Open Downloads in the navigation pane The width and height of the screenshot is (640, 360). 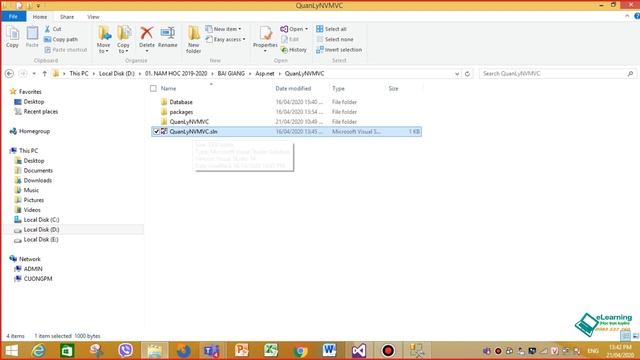(38, 180)
